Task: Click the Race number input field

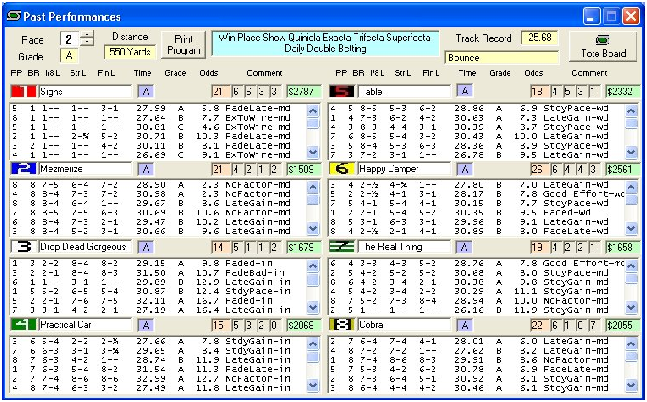Action: pos(70,39)
